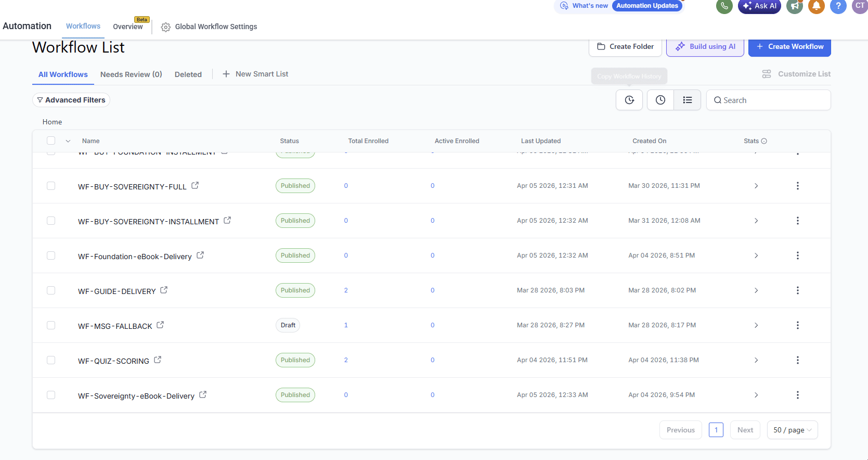868x460 pixels.
Task: Click the question mark help icon
Action: tap(838, 6)
